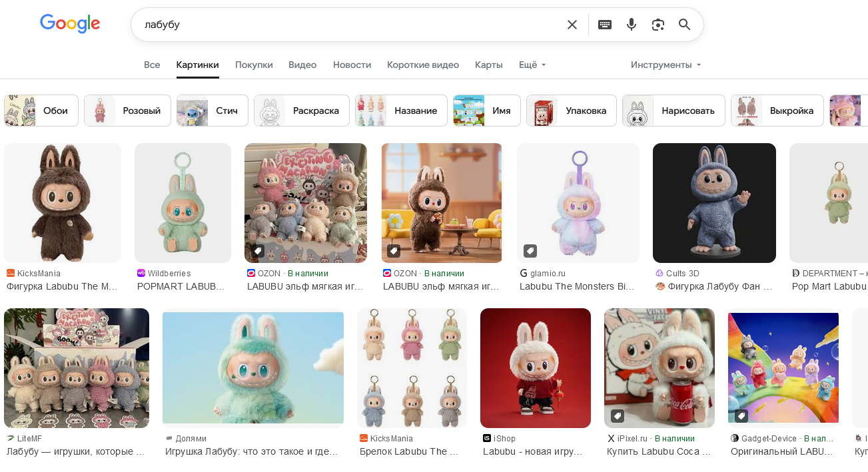Open the pastel rainbow Labubu image from glamio.ru
The height and width of the screenshot is (472, 868).
[578, 203]
